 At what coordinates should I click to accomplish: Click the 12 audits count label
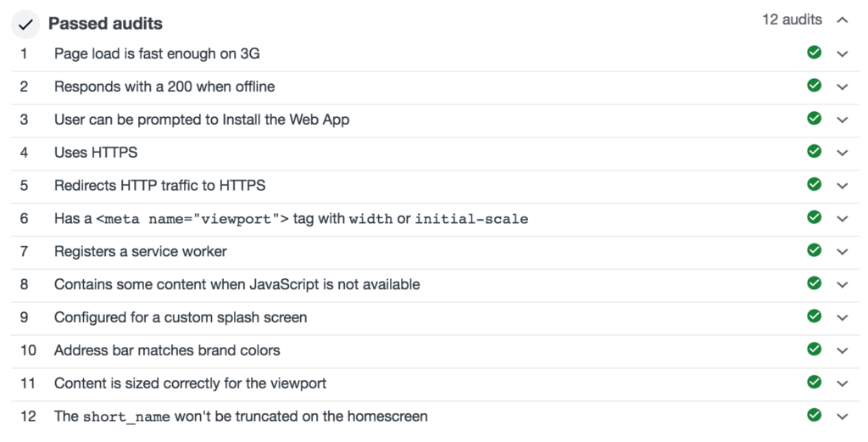click(792, 20)
